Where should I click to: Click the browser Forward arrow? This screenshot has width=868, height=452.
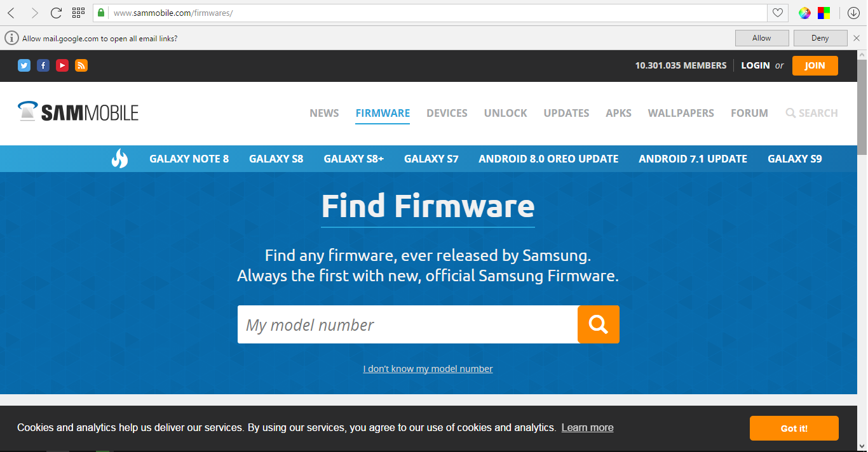tap(34, 13)
